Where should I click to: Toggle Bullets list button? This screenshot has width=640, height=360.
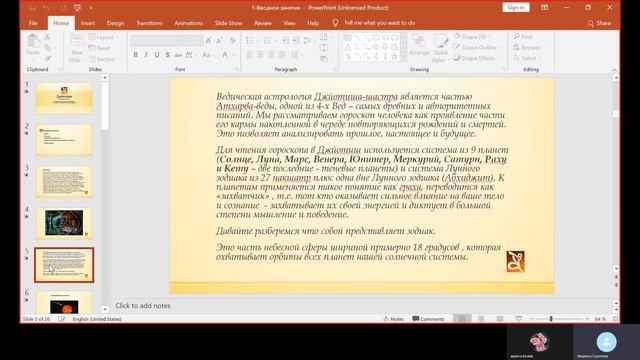pyautogui.click(x=251, y=40)
